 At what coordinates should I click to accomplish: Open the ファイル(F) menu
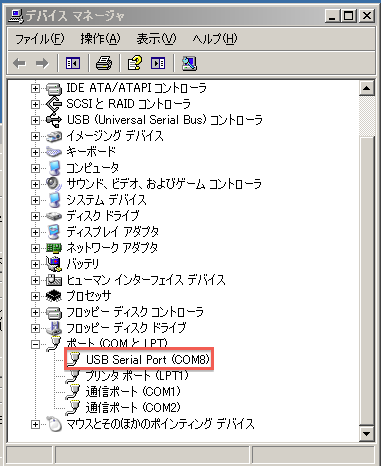(39, 39)
